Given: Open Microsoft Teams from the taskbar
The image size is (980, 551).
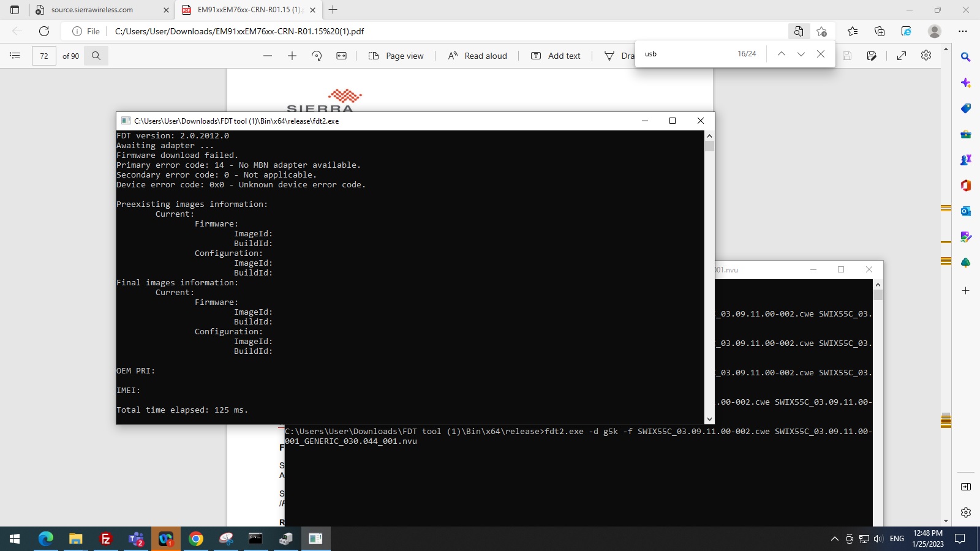Looking at the screenshot, I should pos(136,539).
